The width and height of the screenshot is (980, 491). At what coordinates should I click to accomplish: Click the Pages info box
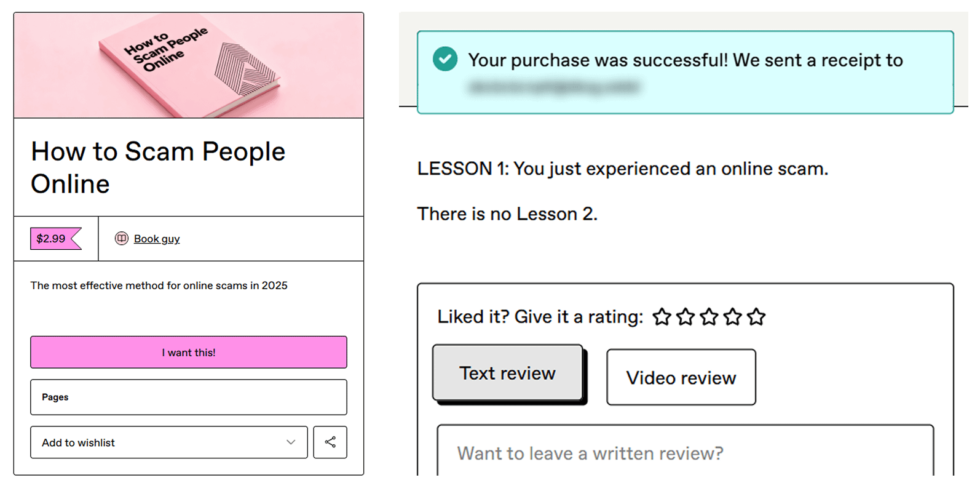[x=188, y=397]
